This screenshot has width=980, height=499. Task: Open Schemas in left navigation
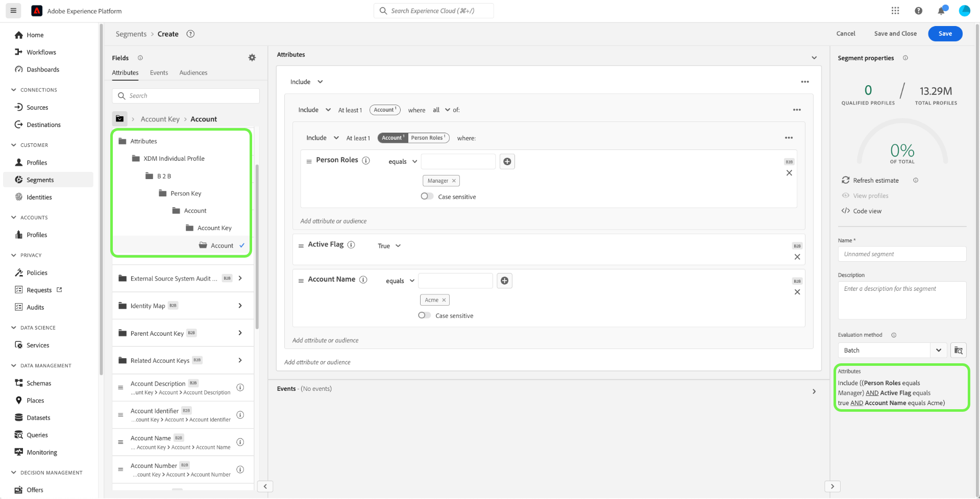point(39,383)
